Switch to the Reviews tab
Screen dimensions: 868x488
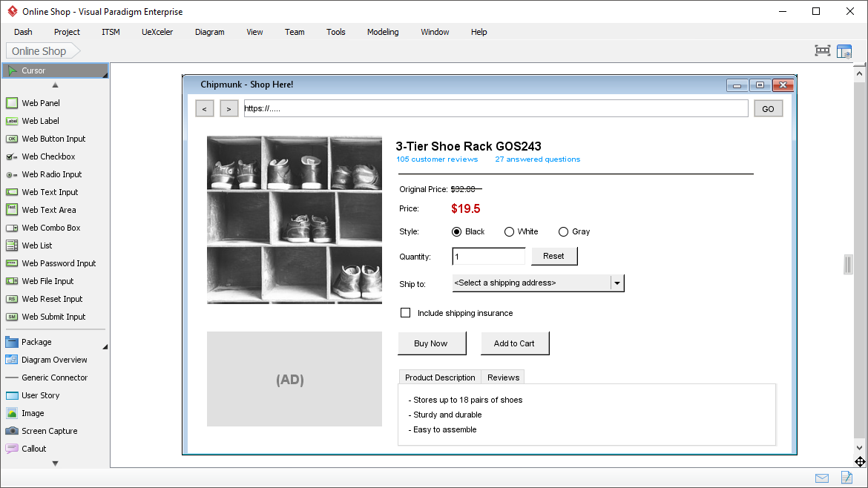tap(503, 377)
